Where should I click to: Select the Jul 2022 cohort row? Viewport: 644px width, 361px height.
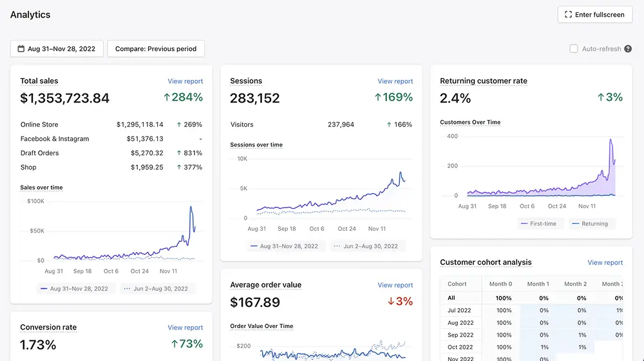click(x=532, y=311)
